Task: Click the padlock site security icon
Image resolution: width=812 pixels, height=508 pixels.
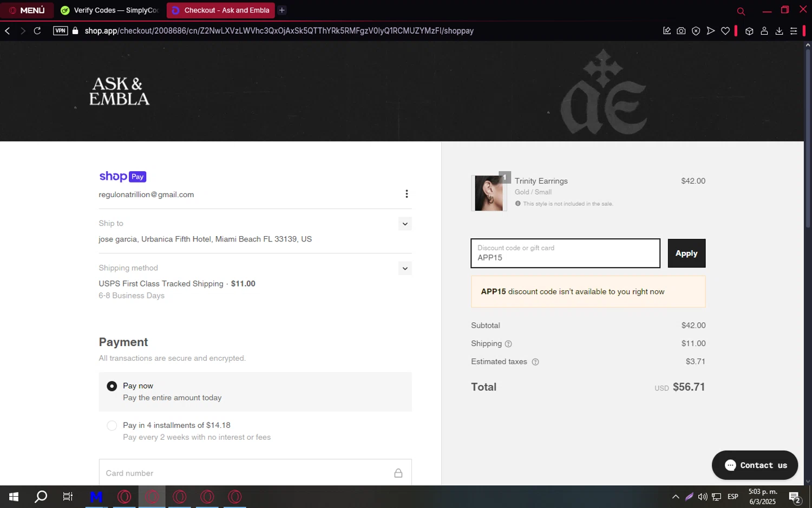Action: [x=75, y=31]
